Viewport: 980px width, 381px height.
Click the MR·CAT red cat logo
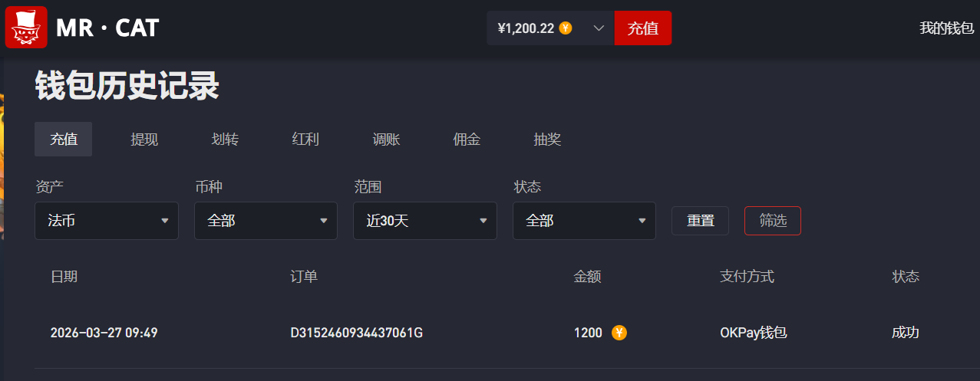point(26,28)
